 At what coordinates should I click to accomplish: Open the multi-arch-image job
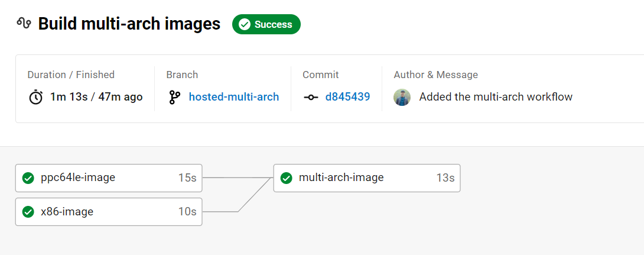(367, 178)
